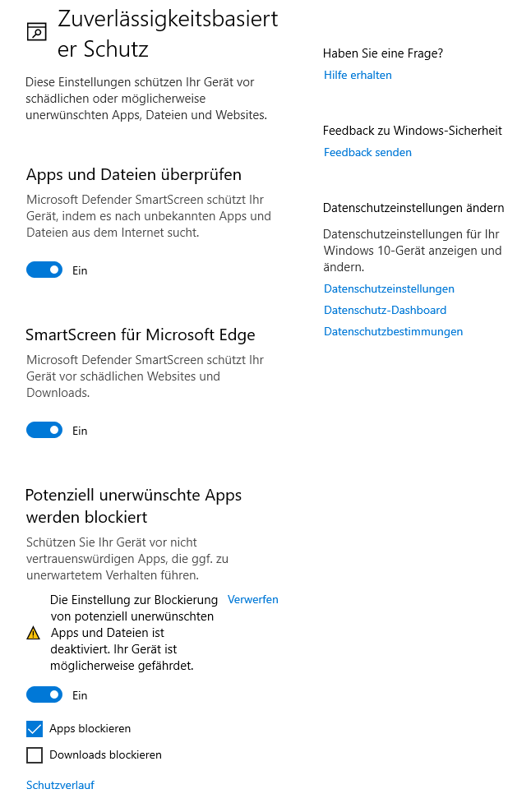
Task: Disable SmartScreen für Microsoft Edge toggle
Action: point(44,430)
